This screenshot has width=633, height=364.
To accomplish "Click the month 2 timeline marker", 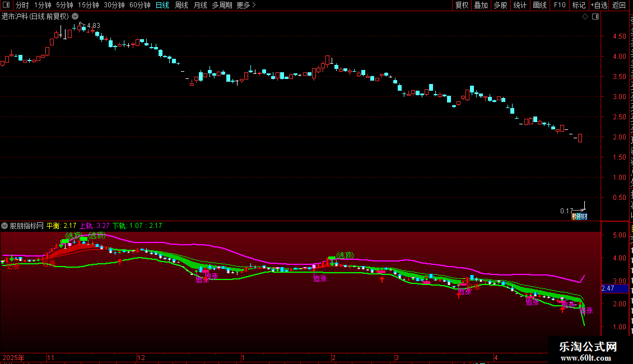I will pos(333,357).
